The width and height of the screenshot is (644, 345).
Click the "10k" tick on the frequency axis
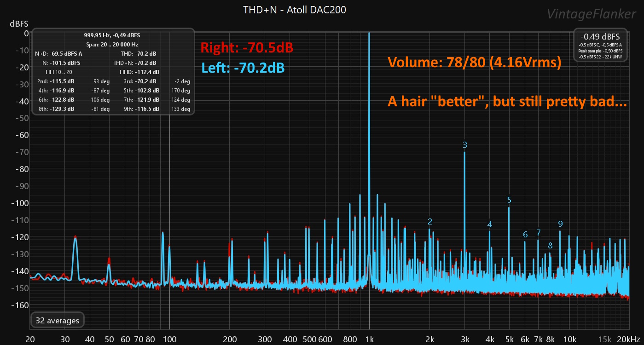(x=569, y=339)
